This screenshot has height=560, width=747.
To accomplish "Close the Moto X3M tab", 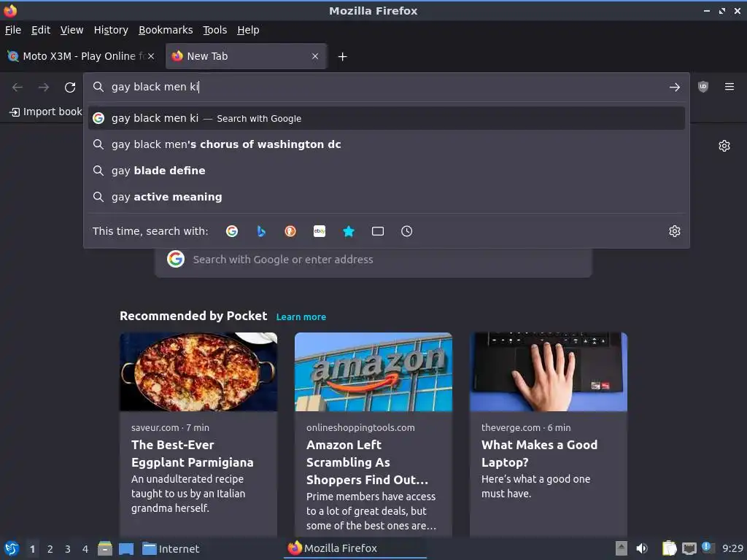I will pos(150,56).
